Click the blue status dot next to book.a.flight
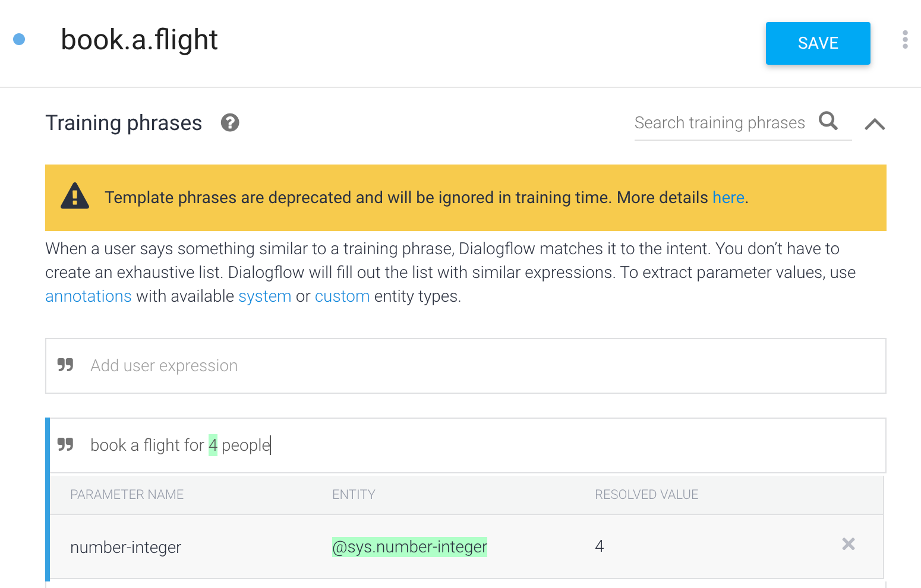The height and width of the screenshot is (588, 921). (x=19, y=39)
